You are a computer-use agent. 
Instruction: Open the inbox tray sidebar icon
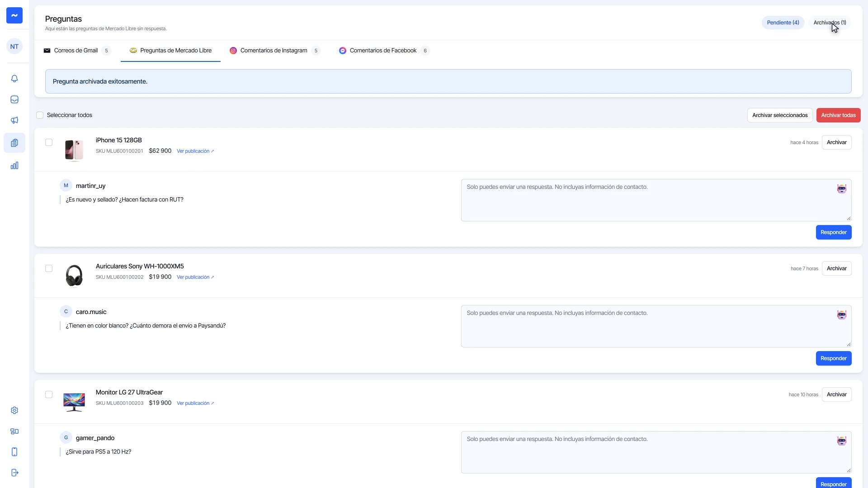pyautogui.click(x=14, y=99)
